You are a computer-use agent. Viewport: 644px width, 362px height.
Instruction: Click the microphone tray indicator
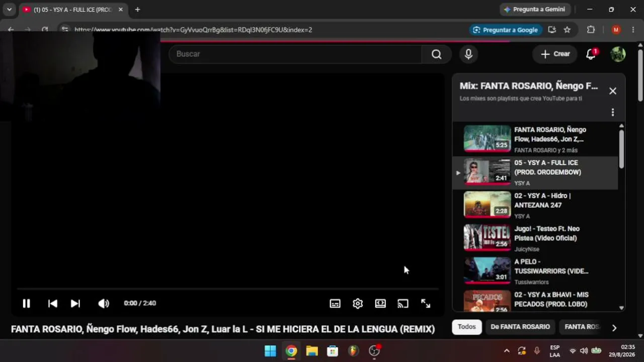(x=537, y=351)
